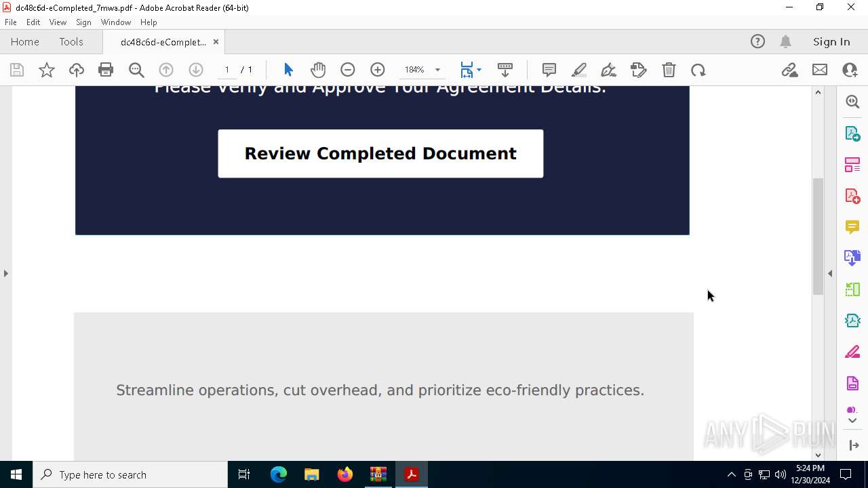The image size is (868, 488).
Task: Open the Edit menu
Action: coord(33,22)
